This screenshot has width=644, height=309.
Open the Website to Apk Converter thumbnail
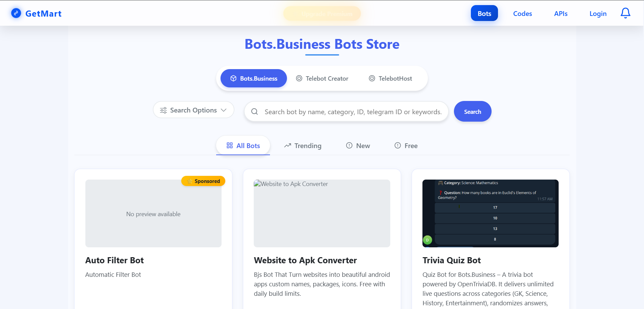tap(322, 213)
